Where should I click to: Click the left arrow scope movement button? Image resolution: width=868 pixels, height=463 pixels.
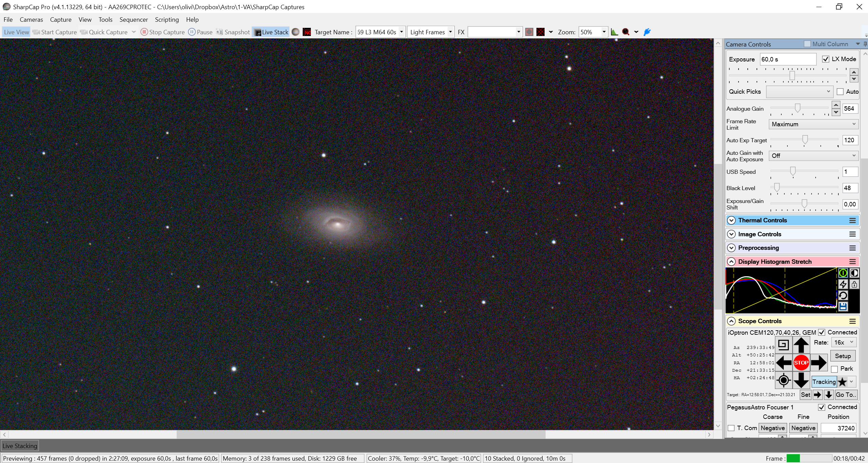coord(784,363)
